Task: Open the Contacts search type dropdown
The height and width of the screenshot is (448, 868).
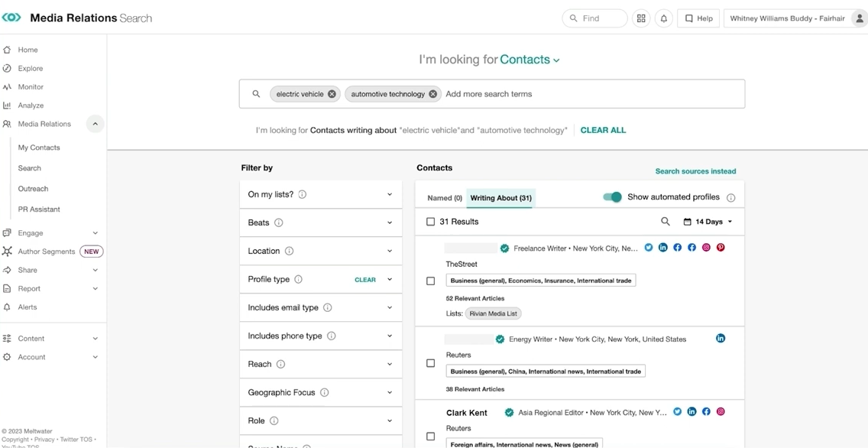Action: coord(530,60)
